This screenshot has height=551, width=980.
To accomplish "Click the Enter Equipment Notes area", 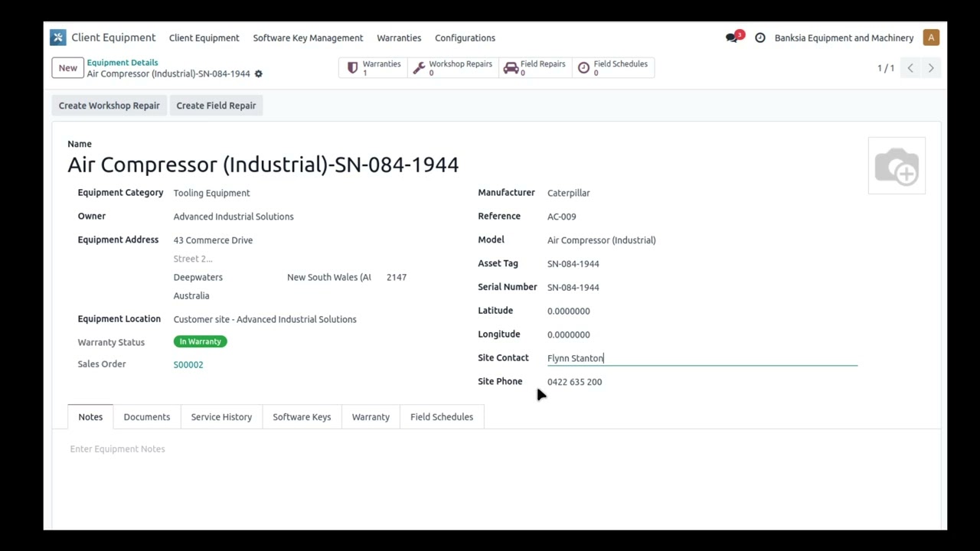I will pos(496,449).
